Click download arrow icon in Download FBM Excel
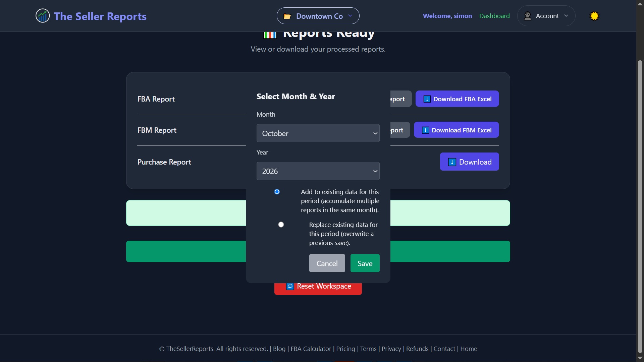Viewport: 644px width, 362px height. pos(425,130)
